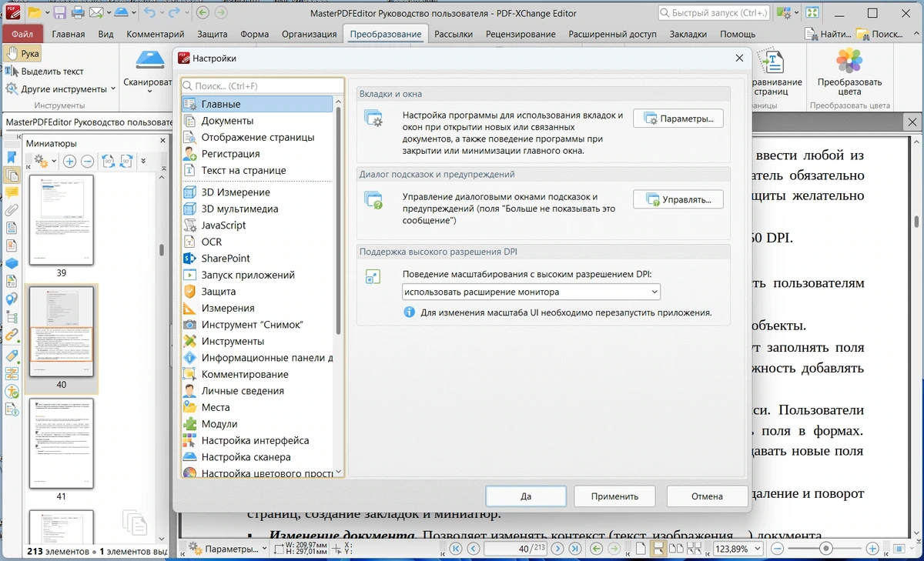Close the Настройки dialog
The height and width of the screenshot is (561, 924).
(739, 58)
